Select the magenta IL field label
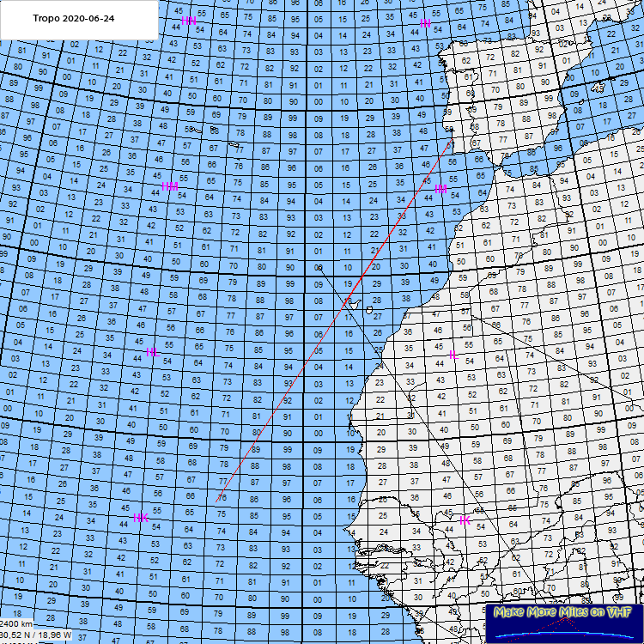Viewport: 644px width, 644px height. (452, 355)
